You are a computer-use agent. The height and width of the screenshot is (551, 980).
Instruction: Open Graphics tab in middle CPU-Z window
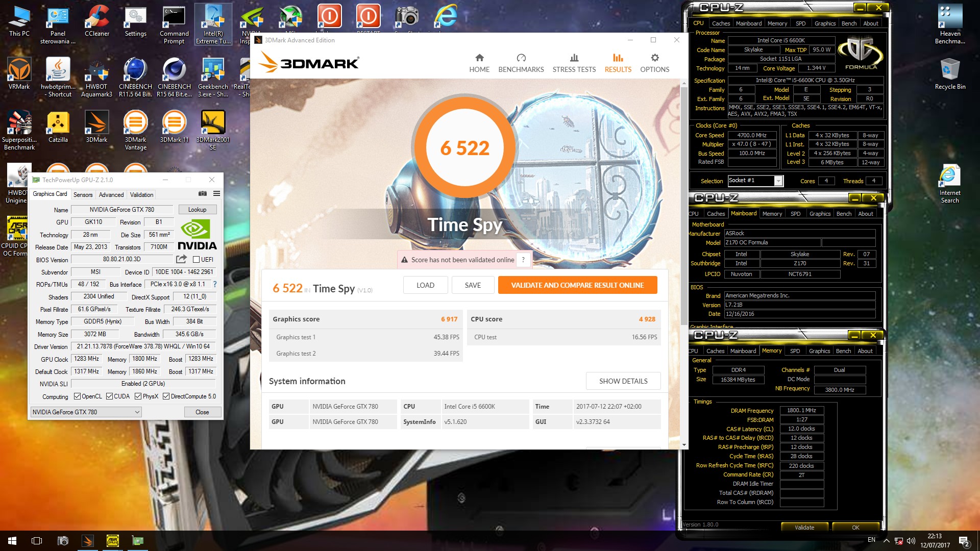tap(820, 214)
